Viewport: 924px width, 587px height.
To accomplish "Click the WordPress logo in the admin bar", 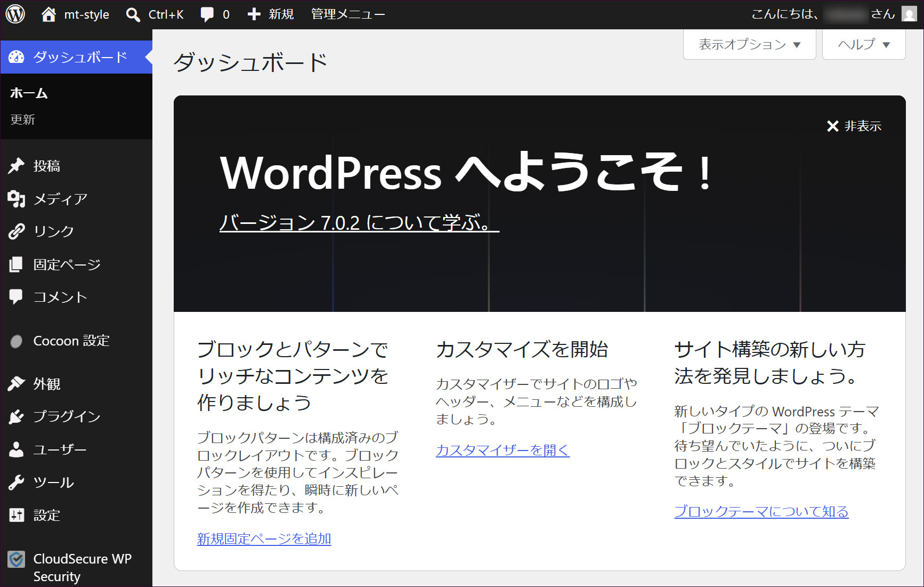I will (15, 14).
